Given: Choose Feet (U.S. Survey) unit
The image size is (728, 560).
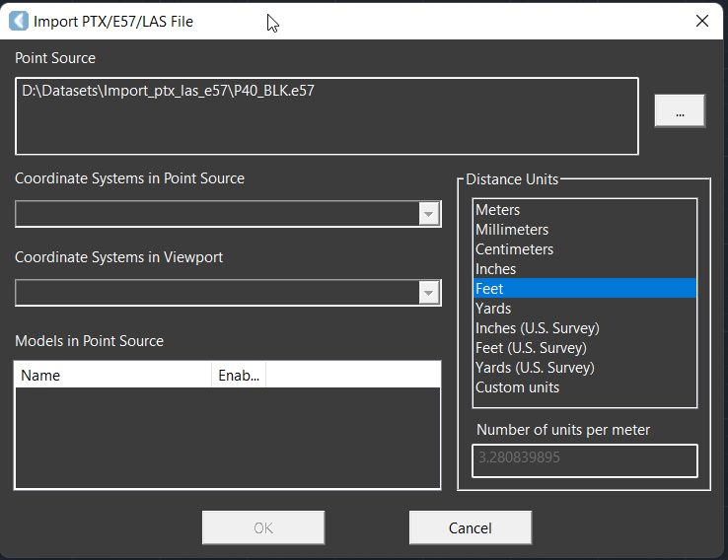Looking at the screenshot, I should [531, 348].
